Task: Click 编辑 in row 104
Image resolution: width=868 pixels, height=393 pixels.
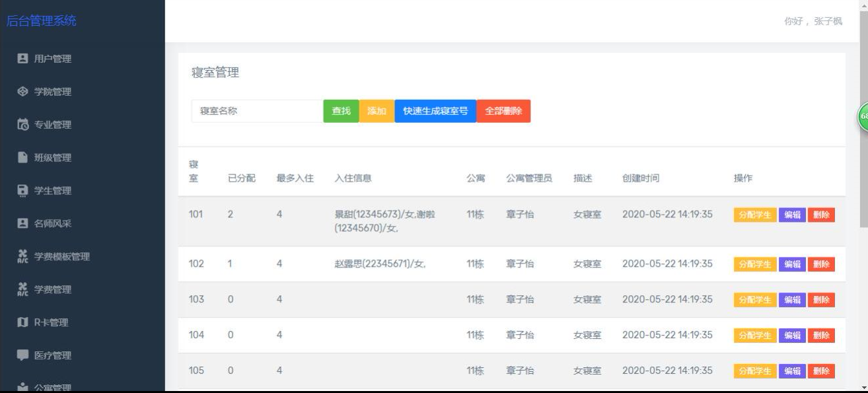Action: point(792,336)
